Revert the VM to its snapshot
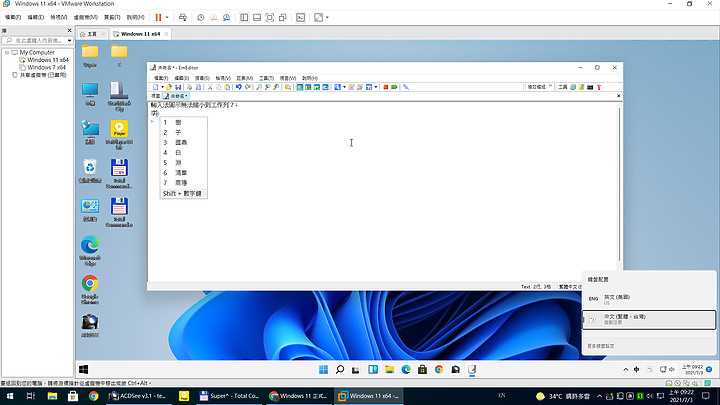720x405 pixels. point(214,17)
